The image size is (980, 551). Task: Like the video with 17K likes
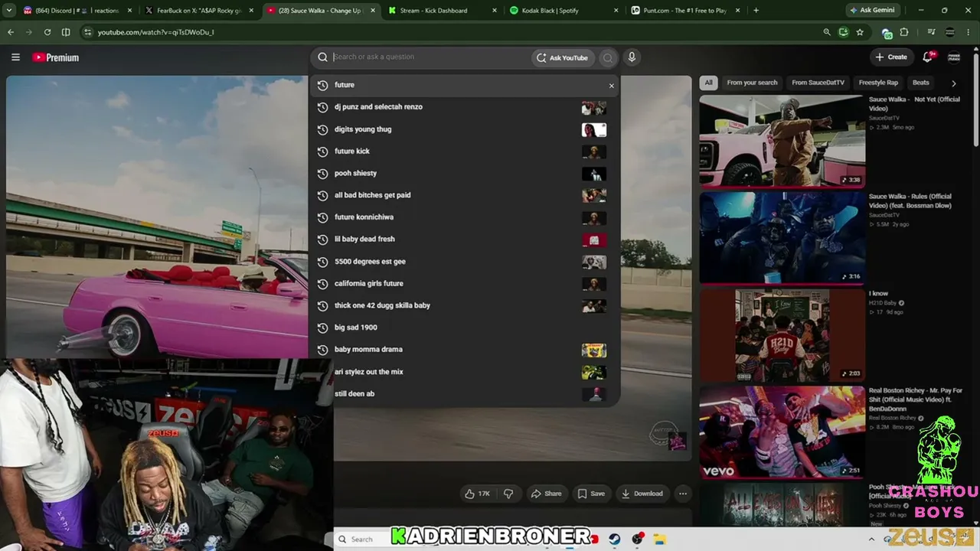(x=477, y=494)
